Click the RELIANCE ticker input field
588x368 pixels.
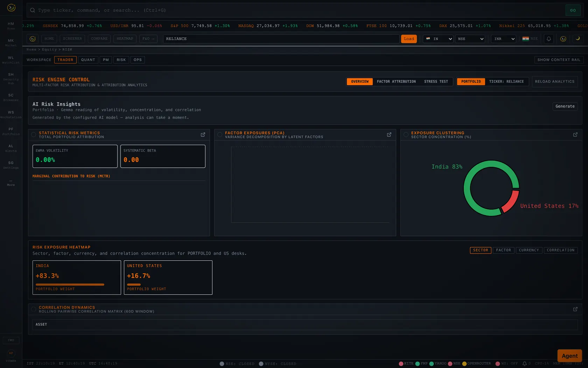coord(281,39)
